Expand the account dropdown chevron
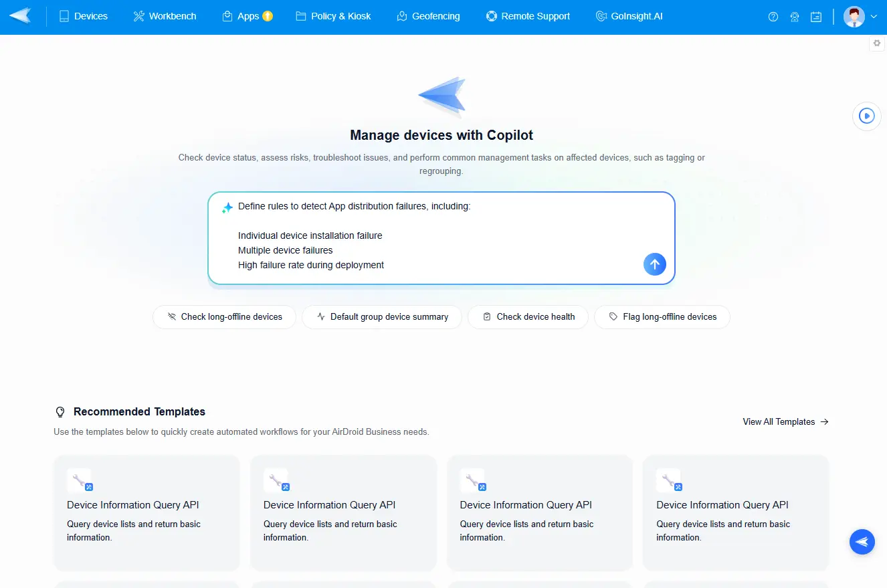The width and height of the screenshot is (887, 588). (873, 17)
